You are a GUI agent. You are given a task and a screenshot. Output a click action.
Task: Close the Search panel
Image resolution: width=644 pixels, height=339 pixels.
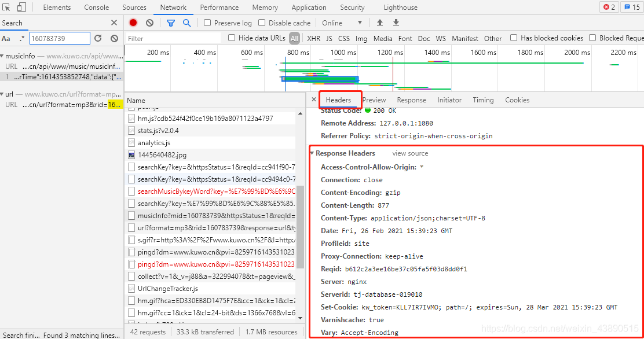[x=114, y=23]
